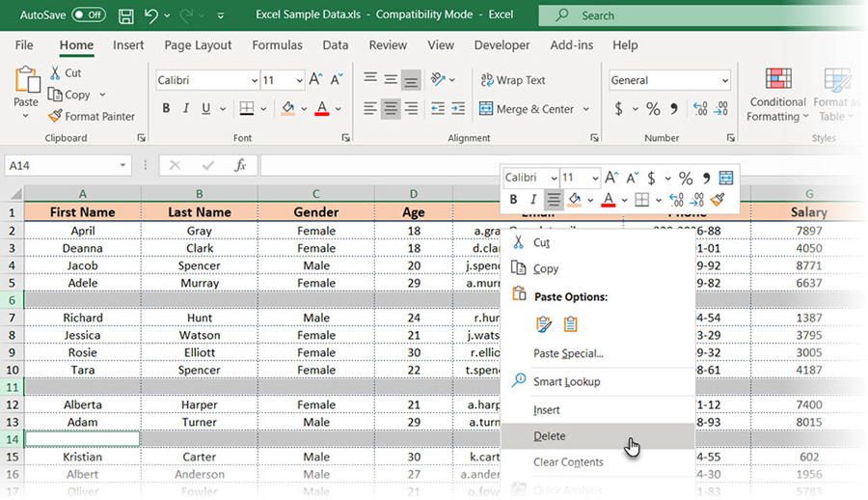Click Increase Font Size in ribbon

click(x=316, y=81)
